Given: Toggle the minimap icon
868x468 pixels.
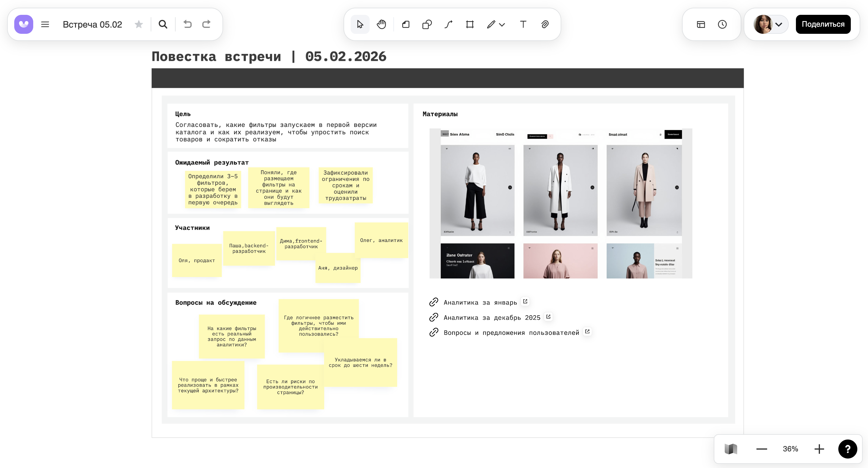Looking at the screenshot, I should (731, 449).
